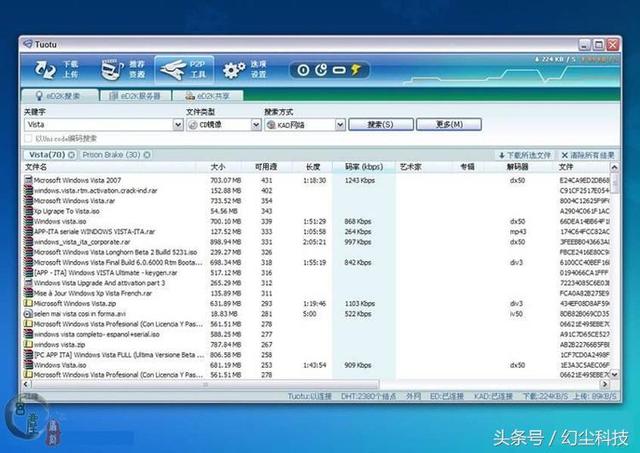Click icon of Mise à Jour Windows Xp Vista French.rar
Screen dimensions: 640x453
[28, 293]
